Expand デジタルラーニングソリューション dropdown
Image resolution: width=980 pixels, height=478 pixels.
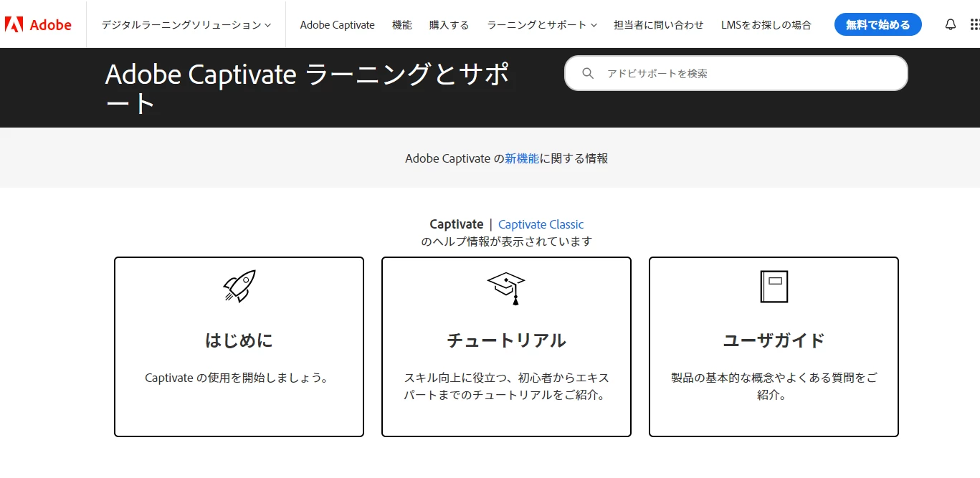[x=186, y=24]
